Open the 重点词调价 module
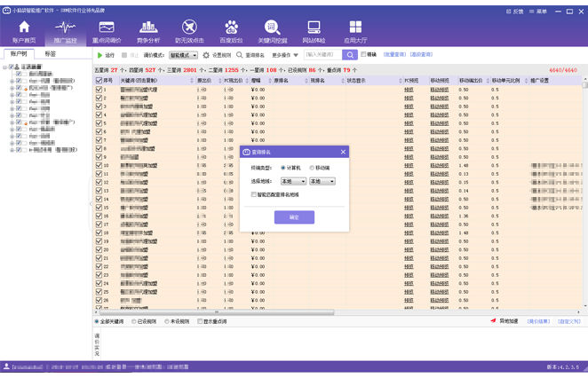This screenshot has height=378, width=588. 107,32
